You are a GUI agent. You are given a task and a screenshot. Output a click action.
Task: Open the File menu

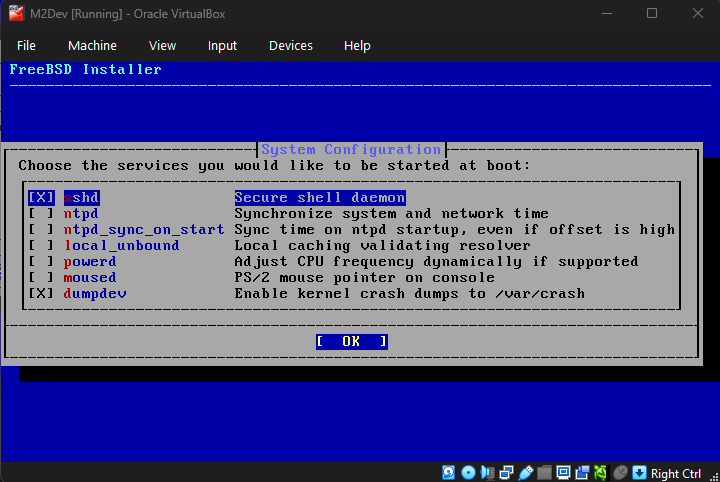point(26,46)
